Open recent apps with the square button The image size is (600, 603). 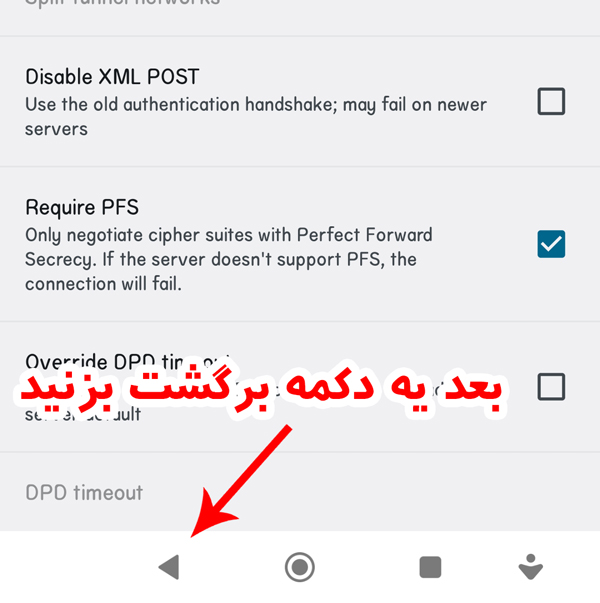click(x=430, y=567)
